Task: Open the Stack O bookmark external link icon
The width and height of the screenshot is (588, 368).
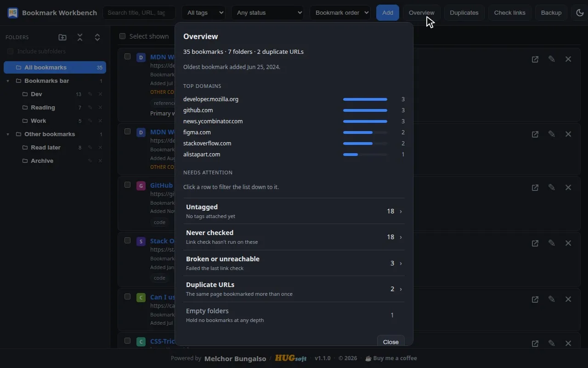Action: (535, 243)
